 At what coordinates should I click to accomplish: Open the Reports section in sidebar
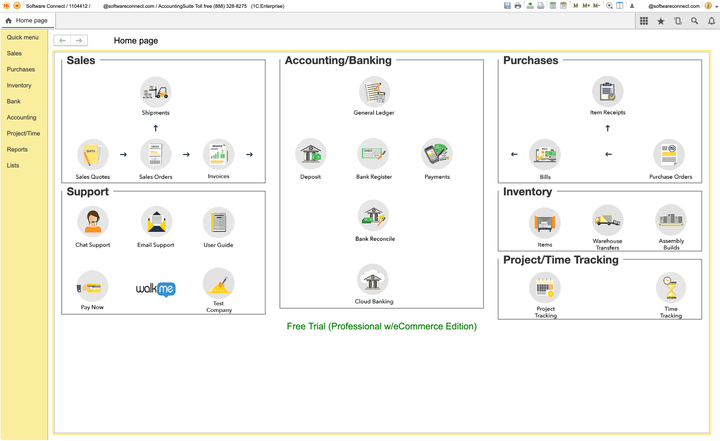(17, 149)
